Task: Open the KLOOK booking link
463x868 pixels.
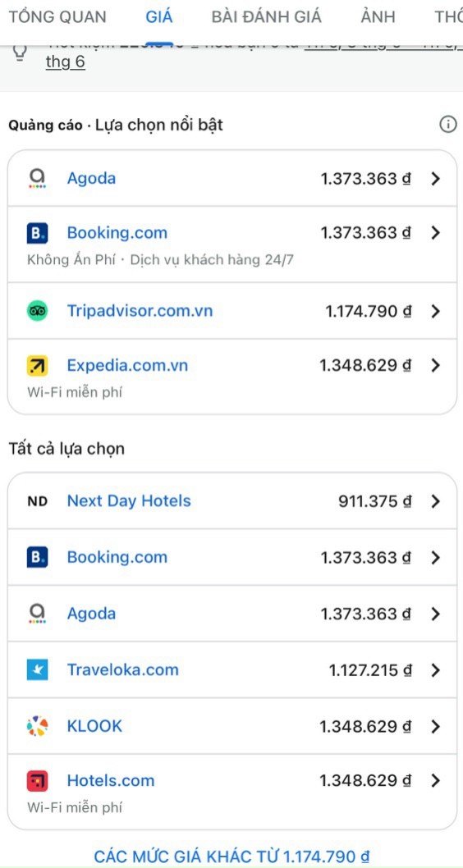Action: pyautogui.click(x=94, y=726)
